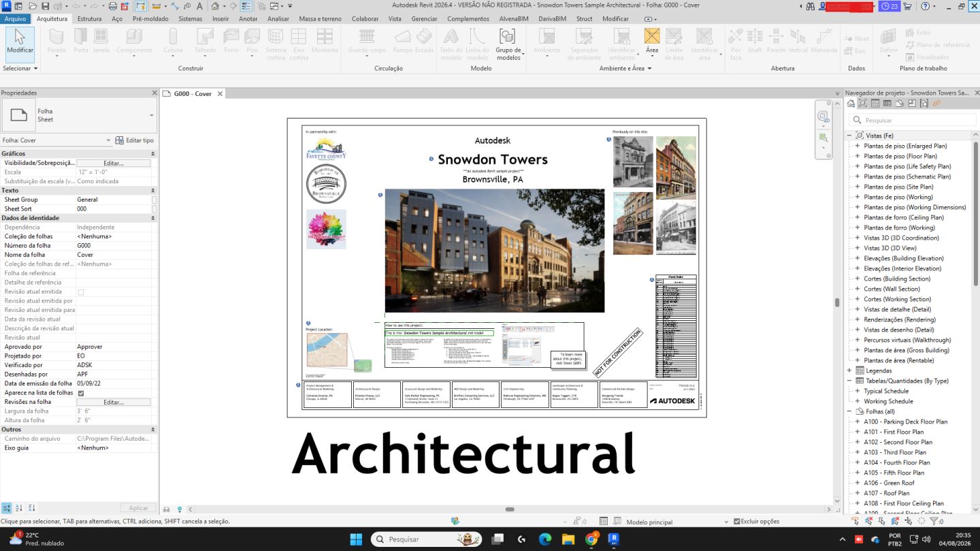Click Editar tipo button
Image resolution: width=980 pixels, height=551 pixels.
pyautogui.click(x=135, y=140)
